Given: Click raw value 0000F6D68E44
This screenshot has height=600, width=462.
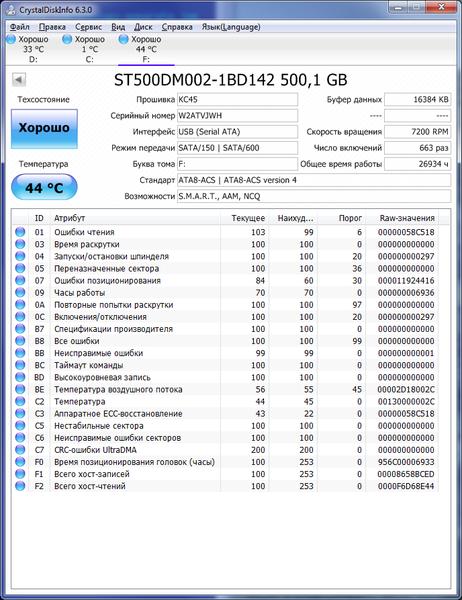Looking at the screenshot, I should (x=406, y=486).
